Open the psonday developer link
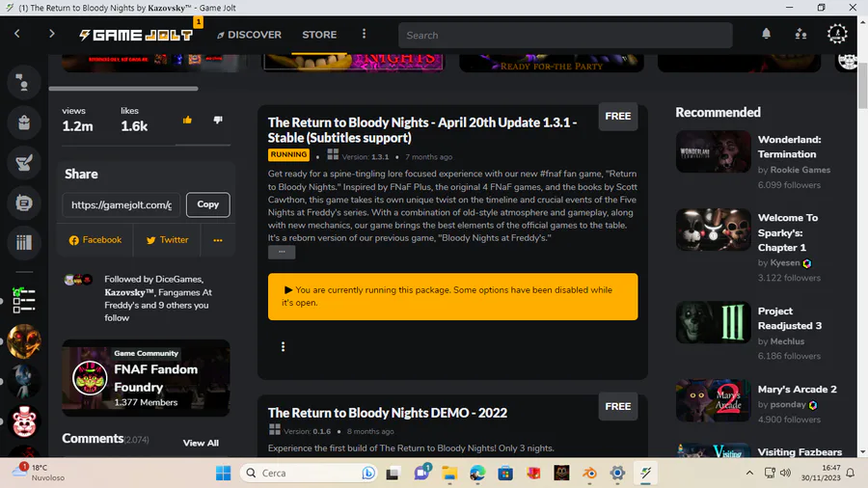868x488 pixels. pyautogui.click(x=788, y=404)
